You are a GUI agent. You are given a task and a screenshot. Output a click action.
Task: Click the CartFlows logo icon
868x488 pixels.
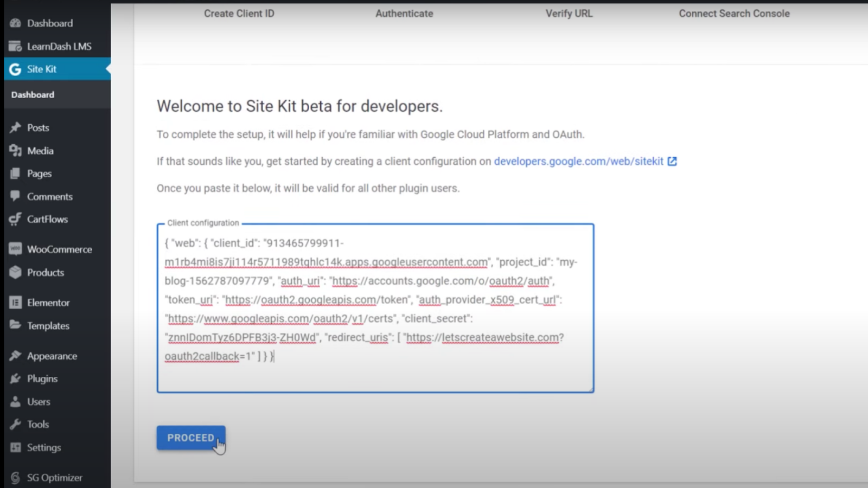[x=15, y=219]
